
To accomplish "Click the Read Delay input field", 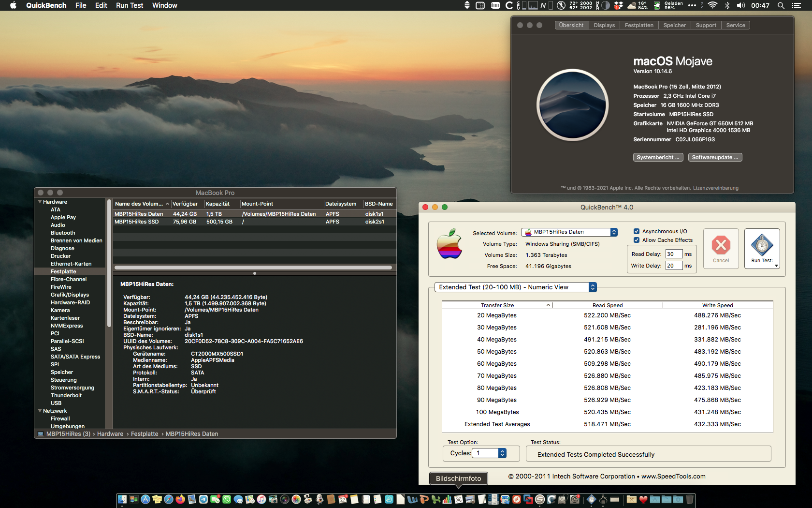I will click(x=673, y=254).
